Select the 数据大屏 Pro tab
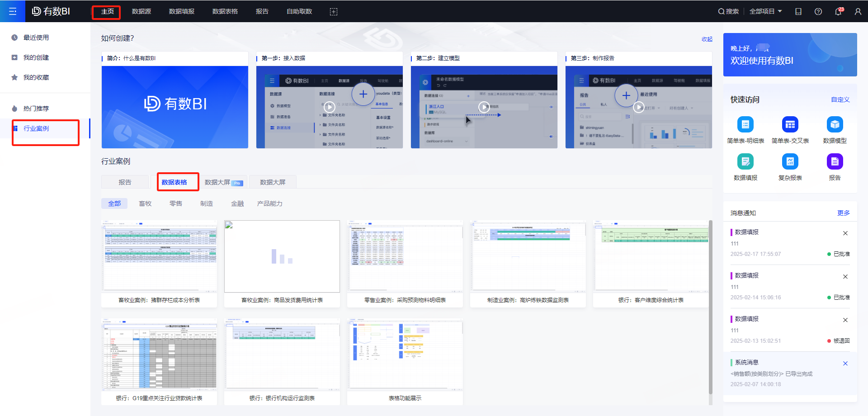This screenshot has width=868, height=416. (x=223, y=182)
